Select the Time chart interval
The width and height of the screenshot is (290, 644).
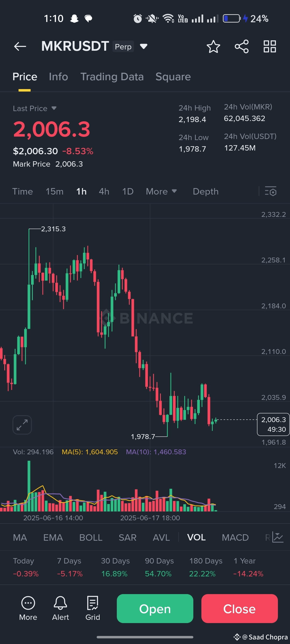23,191
